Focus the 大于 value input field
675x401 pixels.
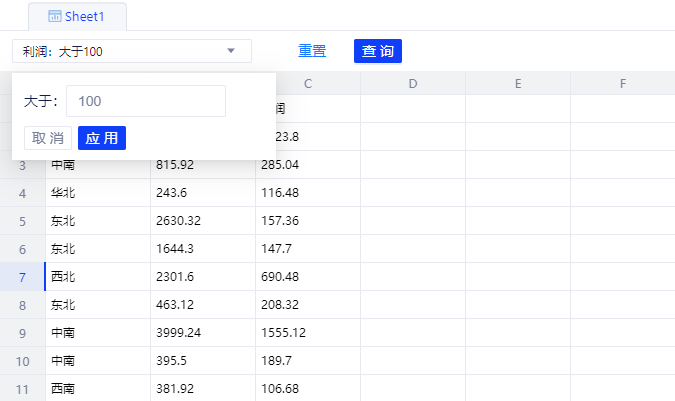(145, 101)
